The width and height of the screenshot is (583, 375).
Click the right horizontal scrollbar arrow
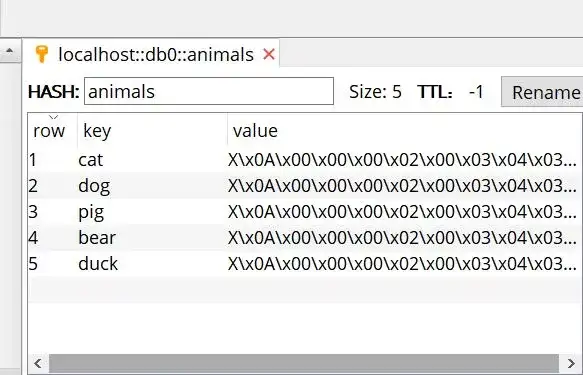(x=571, y=363)
